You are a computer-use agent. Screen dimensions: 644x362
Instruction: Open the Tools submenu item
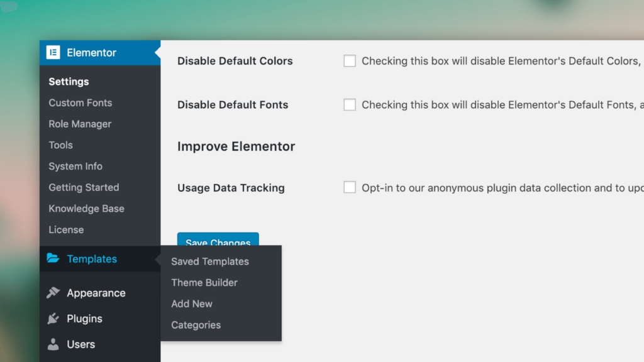61,145
